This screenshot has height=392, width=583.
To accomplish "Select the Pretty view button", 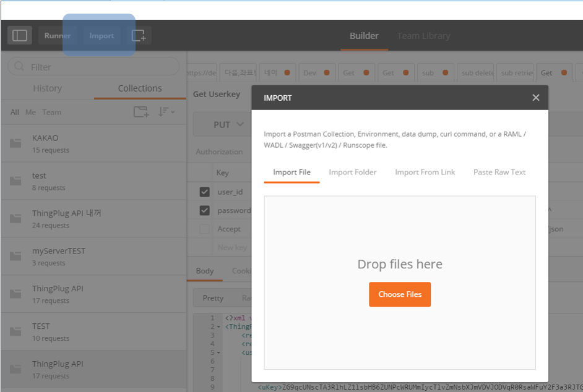I will (x=213, y=298).
